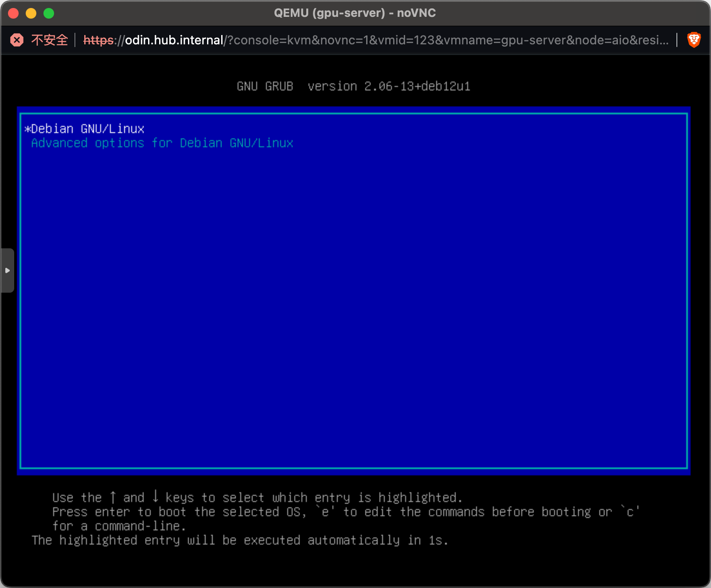The height and width of the screenshot is (588, 711).
Task: Click the automatic boot countdown message
Action: click(x=240, y=540)
